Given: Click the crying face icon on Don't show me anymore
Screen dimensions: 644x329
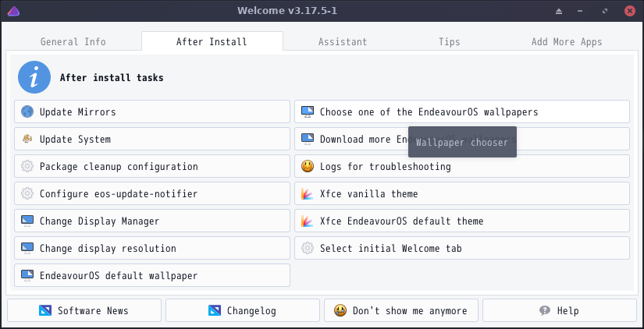Looking at the screenshot, I should 340,310.
